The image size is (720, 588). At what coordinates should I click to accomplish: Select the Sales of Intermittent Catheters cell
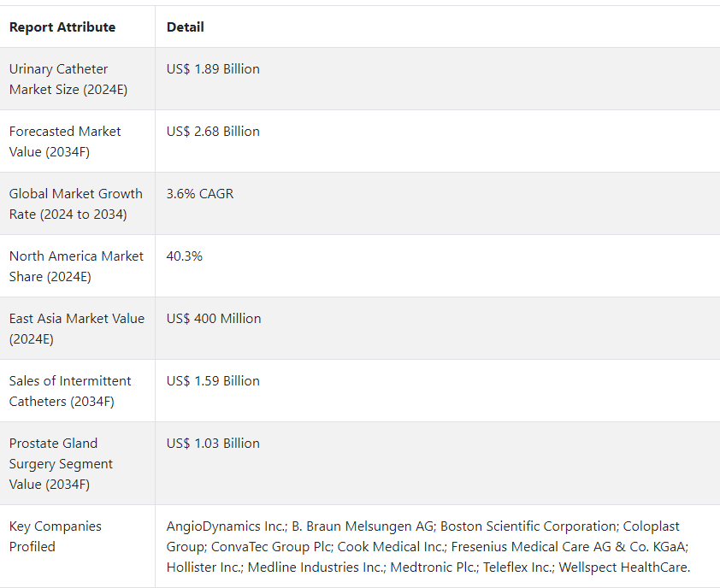pyautogui.click(x=70, y=391)
